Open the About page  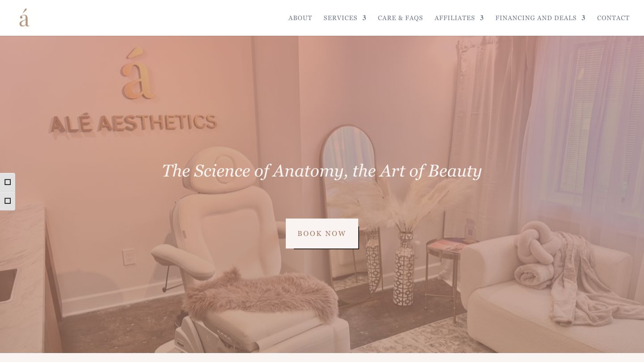tap(300, 18)
